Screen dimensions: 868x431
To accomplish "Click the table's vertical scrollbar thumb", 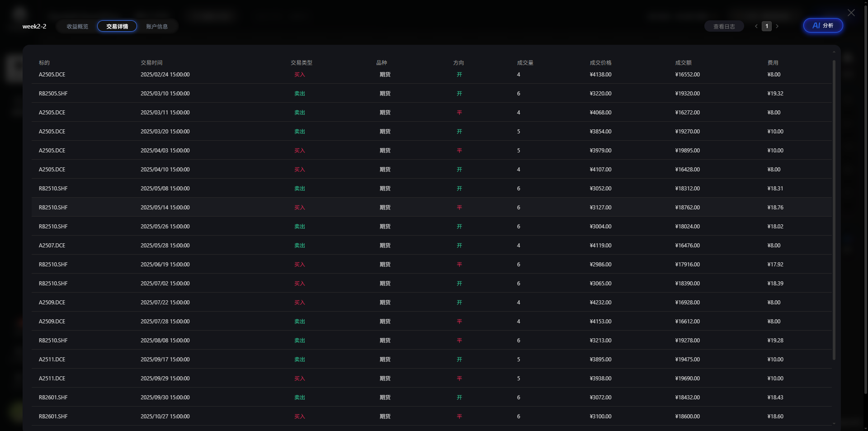I will click(x=834, y=208).
